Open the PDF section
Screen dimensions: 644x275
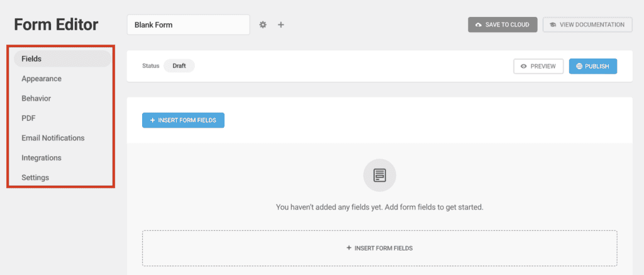[x=28, y=118]
